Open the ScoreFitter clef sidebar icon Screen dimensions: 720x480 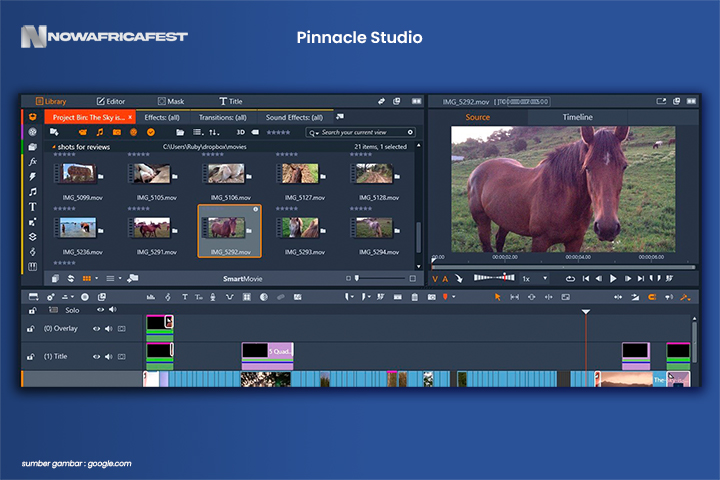33,252
